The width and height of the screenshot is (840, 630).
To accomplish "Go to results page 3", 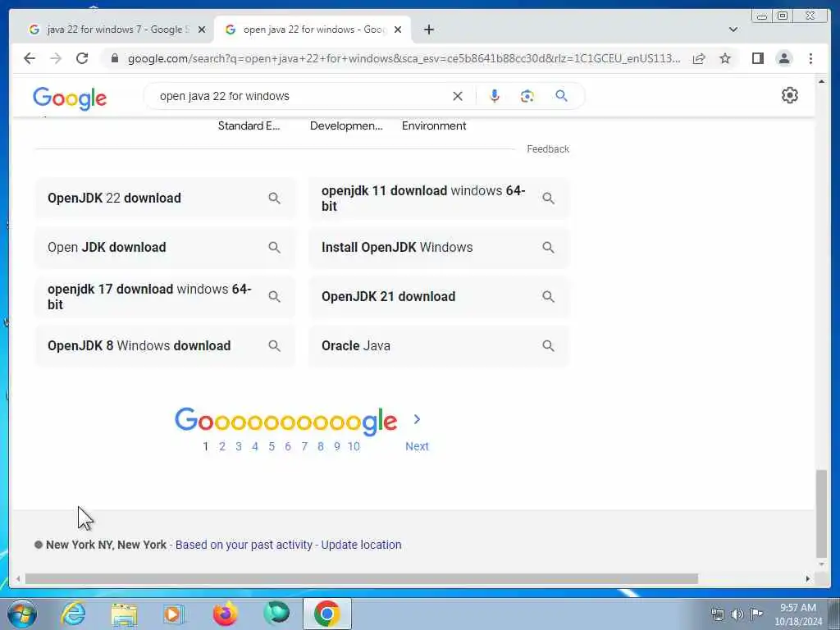I will click(239, 446).
